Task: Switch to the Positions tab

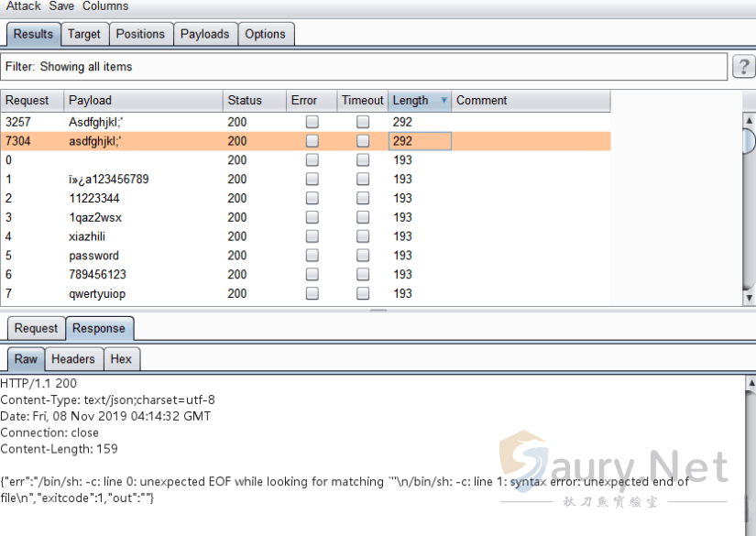Action: 140,35
